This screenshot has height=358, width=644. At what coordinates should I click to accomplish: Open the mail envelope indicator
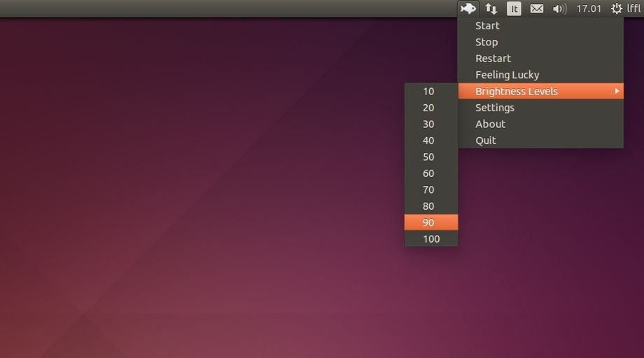pyautogui.click(x=537, y=8)
